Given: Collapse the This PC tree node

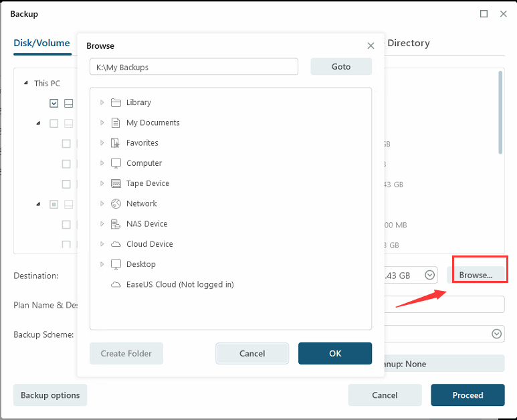Looking at the screenshot, I should 25,84.
